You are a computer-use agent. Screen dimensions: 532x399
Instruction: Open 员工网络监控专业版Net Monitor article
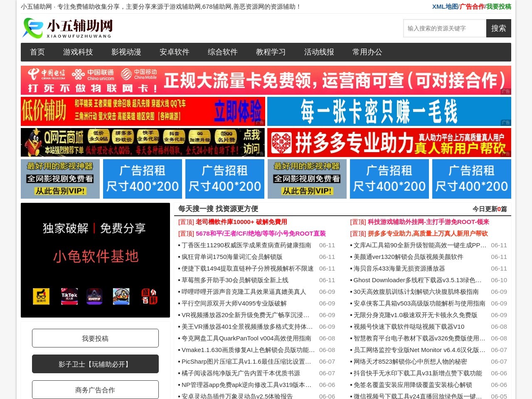click(419, 350)
